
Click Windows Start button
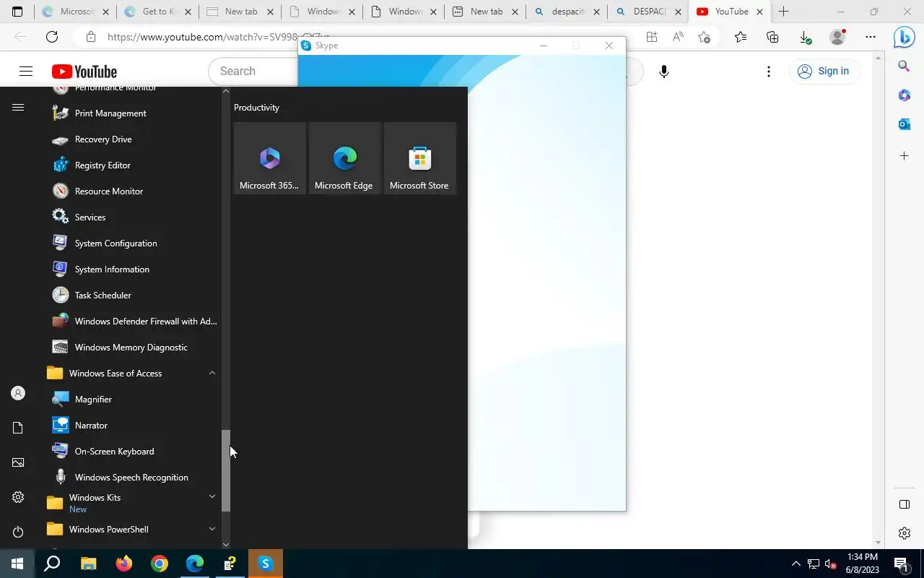(17, 564)
